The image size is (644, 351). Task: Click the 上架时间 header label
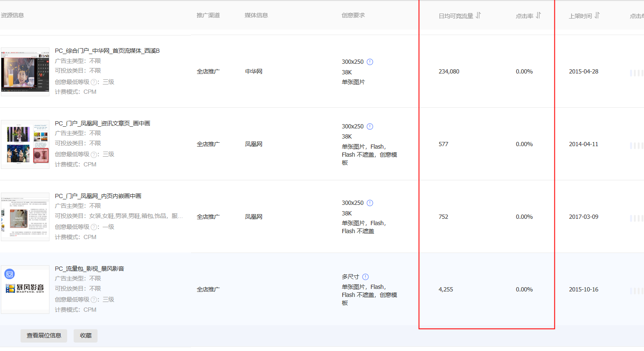(x=580, y=16)
